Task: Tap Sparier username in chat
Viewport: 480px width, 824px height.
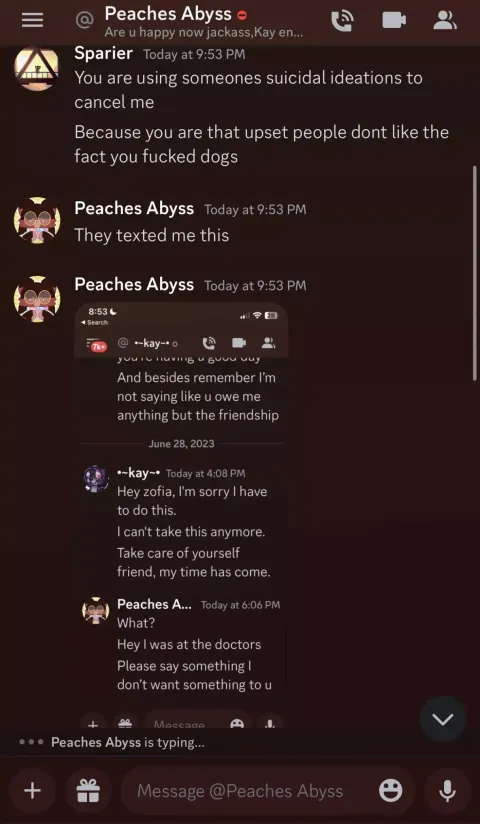Action: coord(104,53)
